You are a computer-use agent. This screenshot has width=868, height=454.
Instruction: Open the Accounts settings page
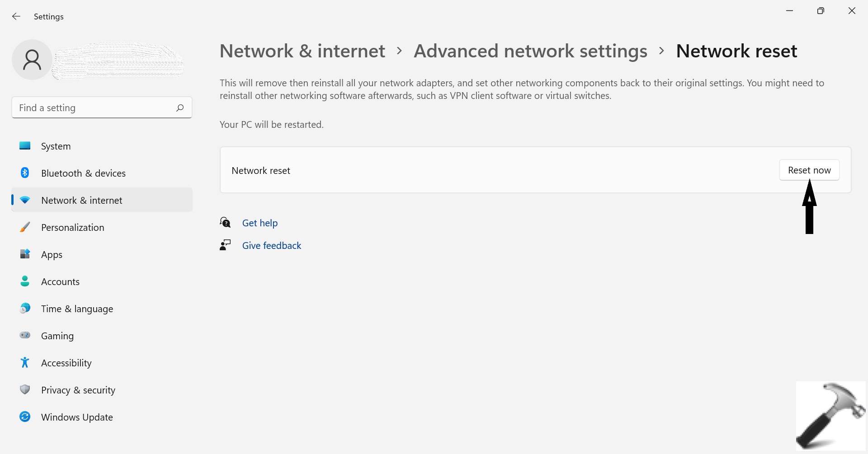[x=60, y=282]
